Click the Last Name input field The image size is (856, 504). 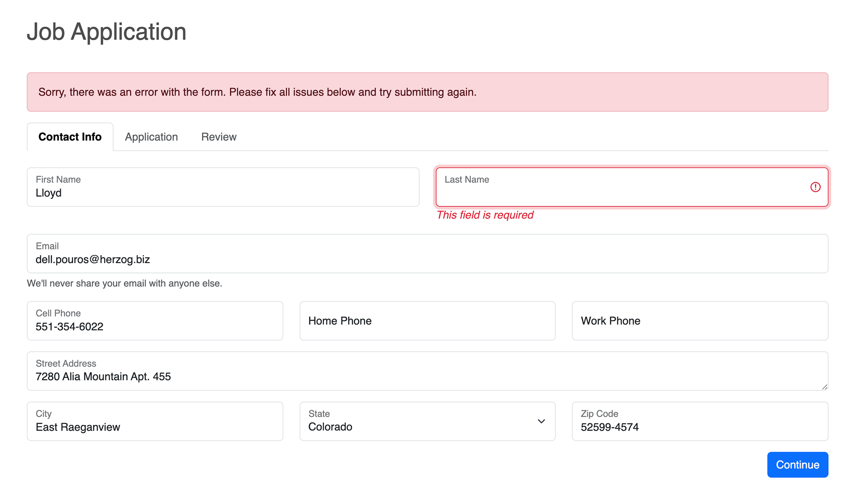[599, 187]
